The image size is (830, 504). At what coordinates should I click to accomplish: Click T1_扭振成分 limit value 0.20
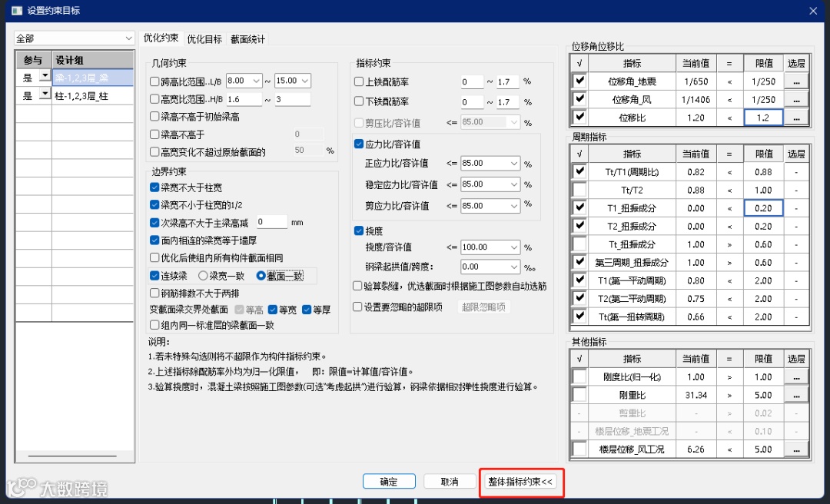[763, 208]
